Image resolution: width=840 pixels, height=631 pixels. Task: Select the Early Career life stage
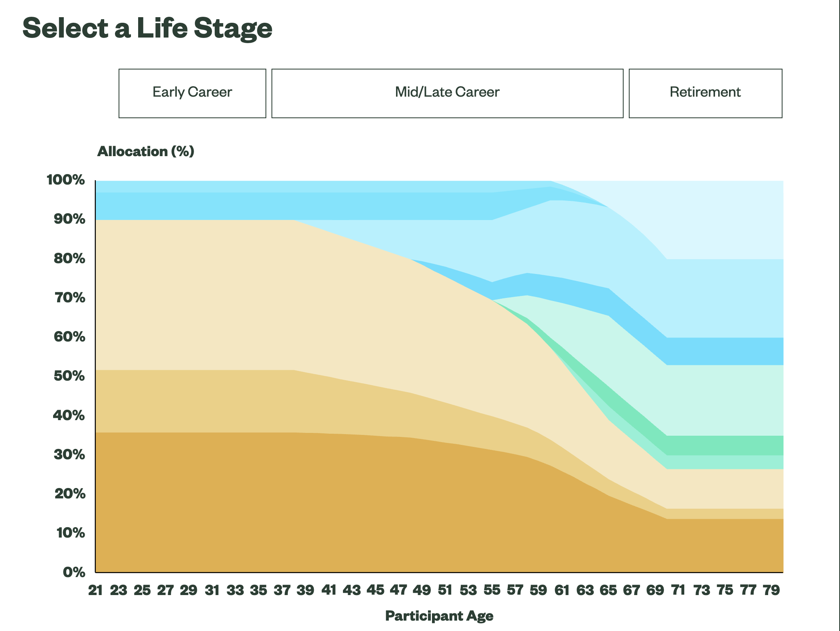pyautogui.click(x=192, y=93)
